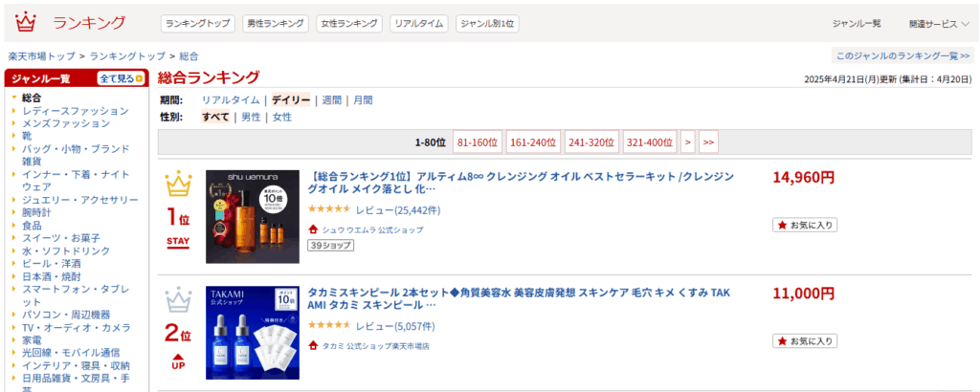Open レビュー(25,442件) reviews link

click(x=398, y=210)
